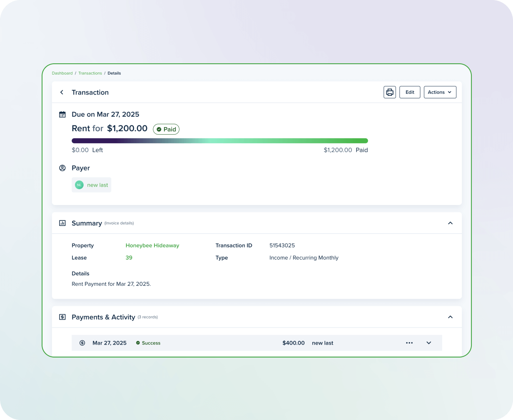
Task: Click the Paid status badge
Action: pos(166,130)
